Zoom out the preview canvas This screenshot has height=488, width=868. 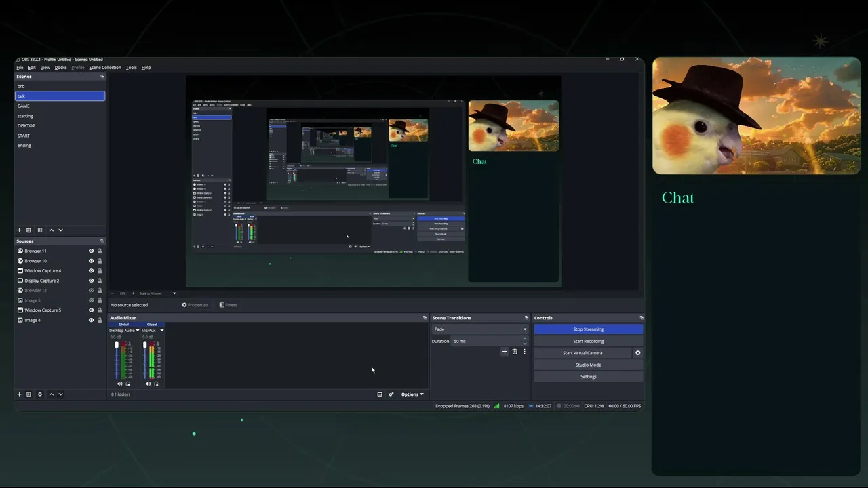coord(113,293)
